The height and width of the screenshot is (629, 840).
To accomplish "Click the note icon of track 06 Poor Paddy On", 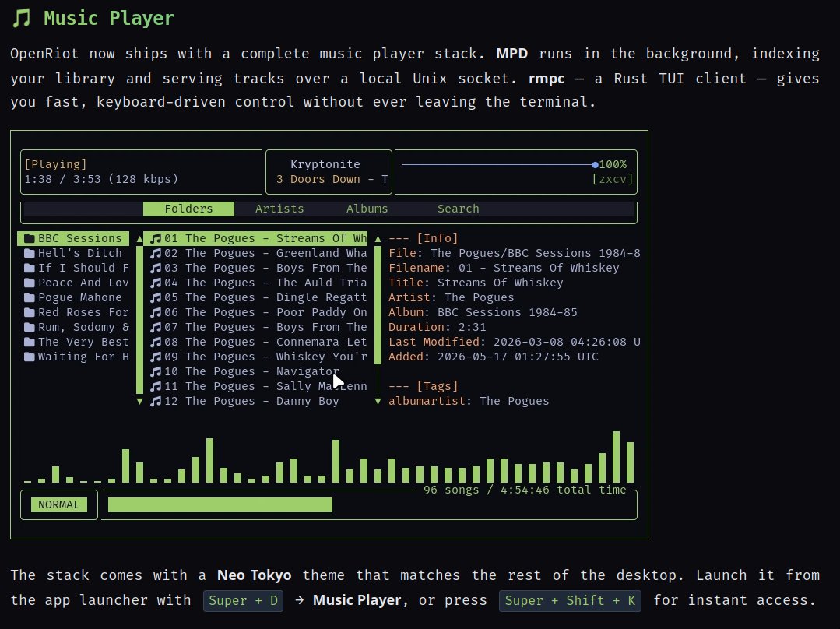I will (156, 312).
